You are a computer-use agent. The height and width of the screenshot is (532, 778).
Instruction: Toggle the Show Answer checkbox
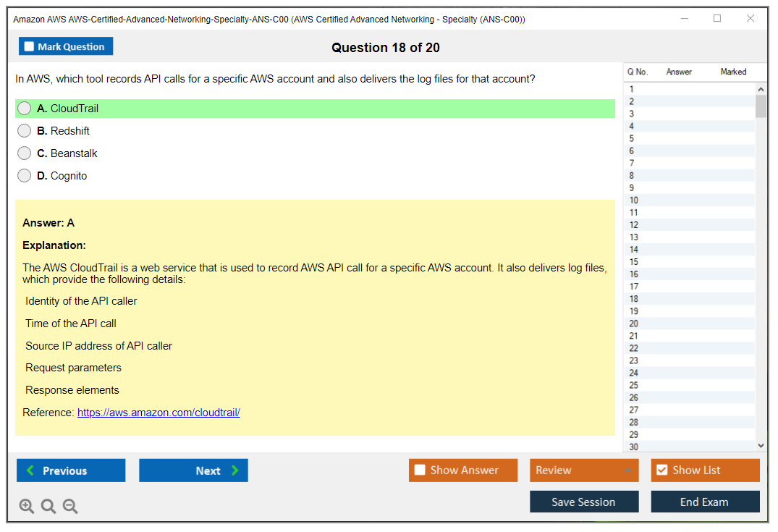(420, 470)
